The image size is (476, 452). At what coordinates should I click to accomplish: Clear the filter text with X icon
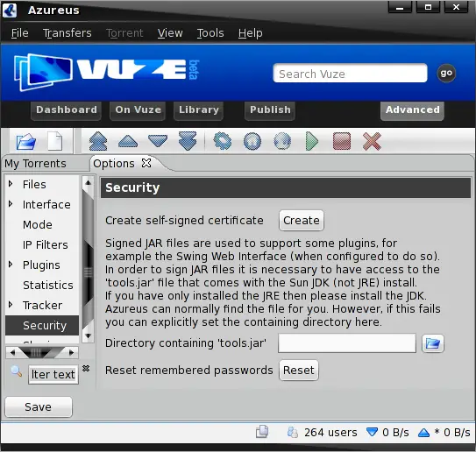pos(86,368)
